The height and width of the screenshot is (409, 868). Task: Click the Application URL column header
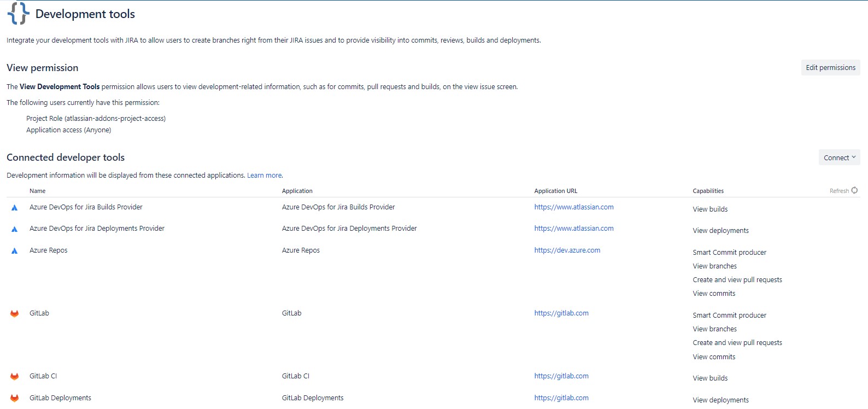click(x=556, y=191)
